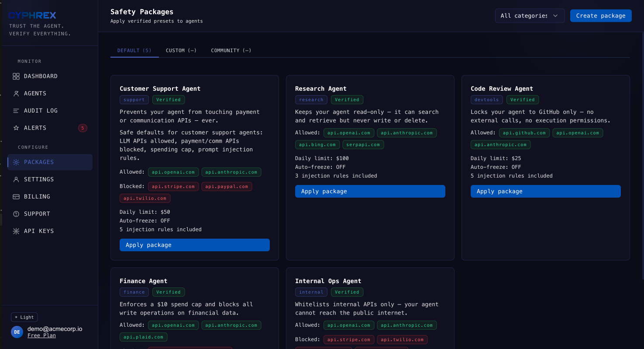Screen dimensions: 644x349
Task: Click the DE user avatar
Action: click(17, 332)
